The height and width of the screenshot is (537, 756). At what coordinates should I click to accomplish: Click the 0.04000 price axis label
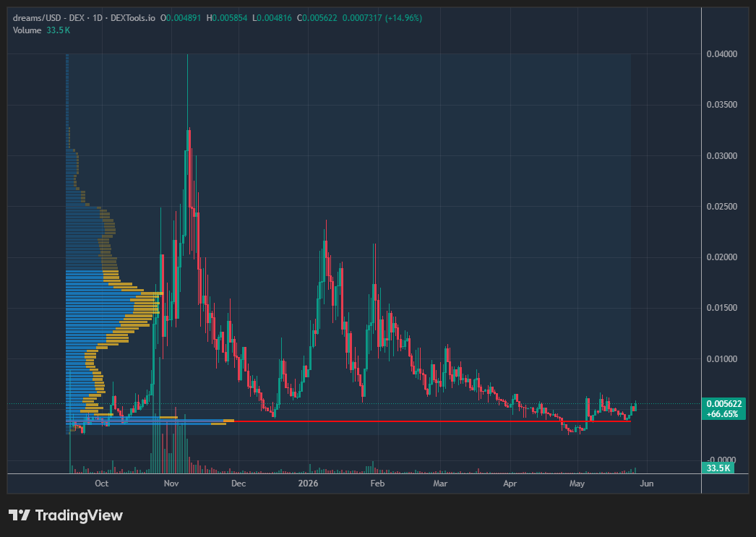click(722, 54)
